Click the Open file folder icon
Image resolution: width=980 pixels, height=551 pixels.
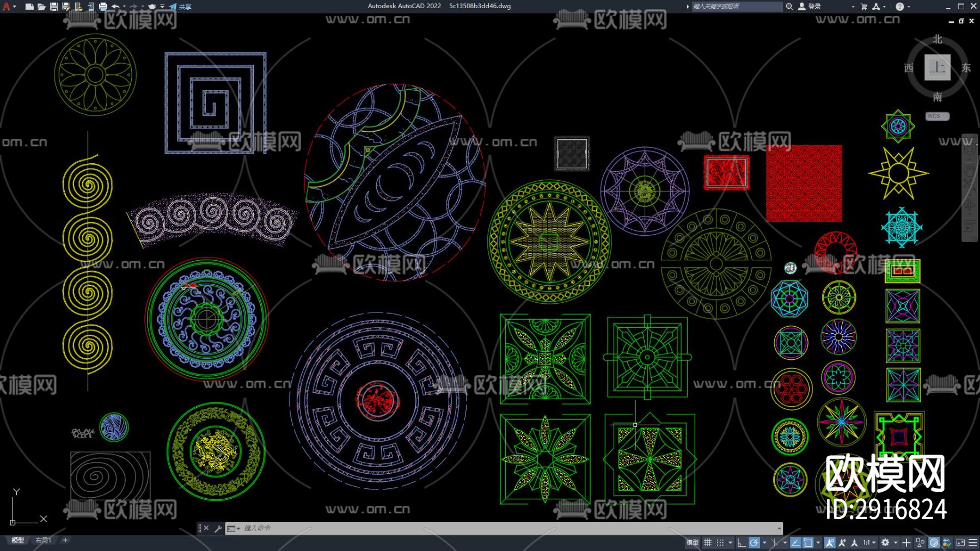coord(41,7)
